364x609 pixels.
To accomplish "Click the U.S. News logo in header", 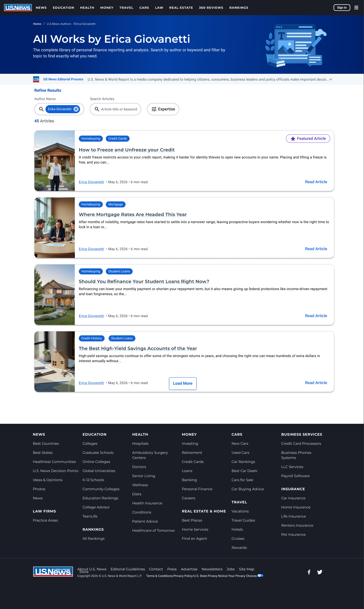I will coord(18,8).
